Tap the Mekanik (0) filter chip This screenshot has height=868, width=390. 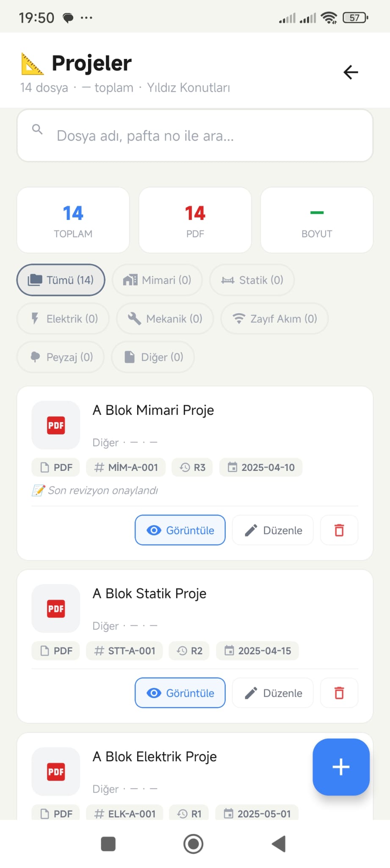pos(165,319)
